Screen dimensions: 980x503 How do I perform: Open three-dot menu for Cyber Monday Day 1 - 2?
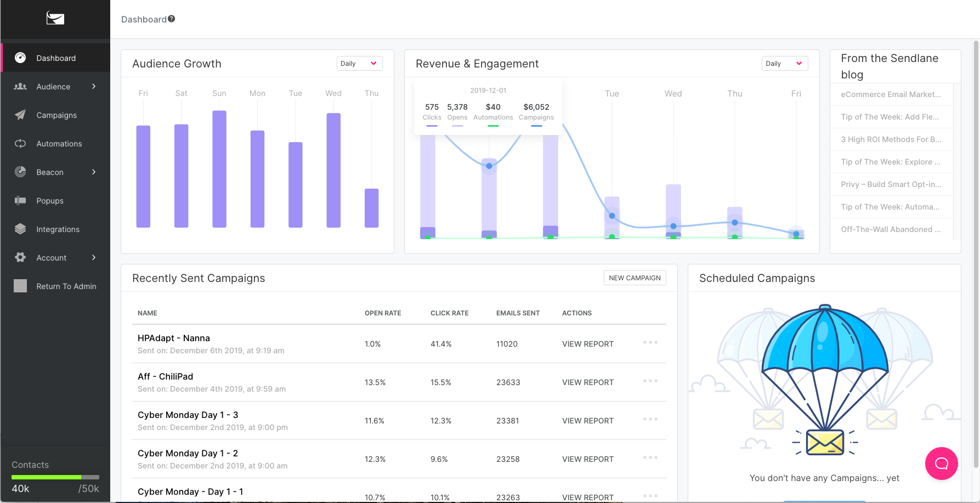[x=650, y=457]
